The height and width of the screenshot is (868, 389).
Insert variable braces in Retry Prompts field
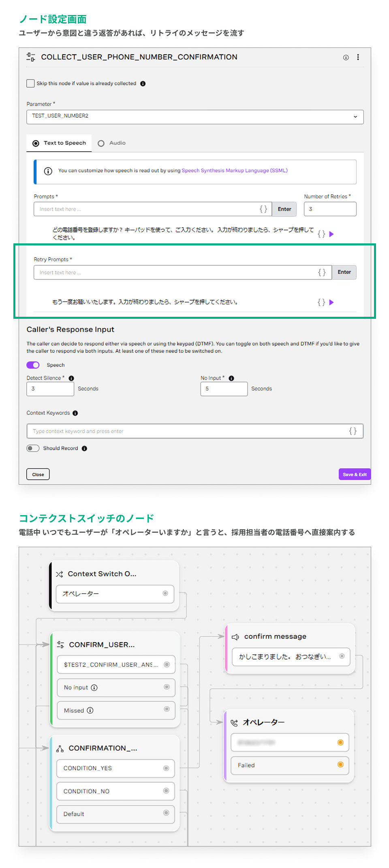322,272
